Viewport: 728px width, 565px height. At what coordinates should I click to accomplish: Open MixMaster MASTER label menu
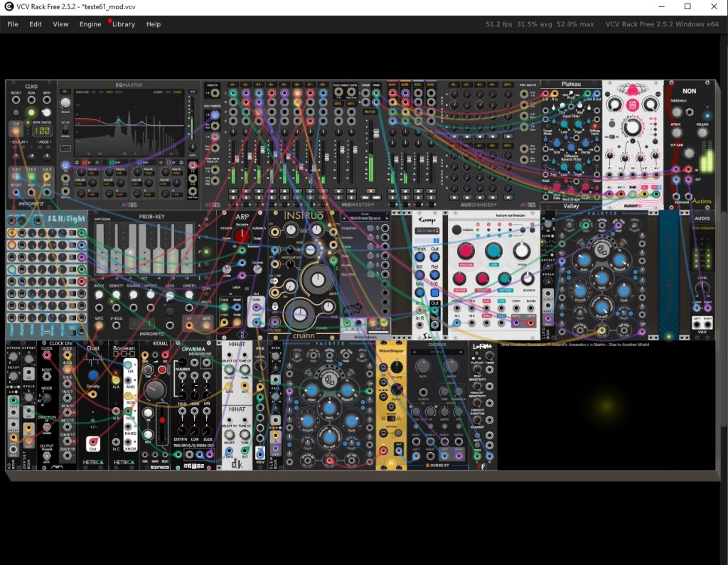coord(370,112)
